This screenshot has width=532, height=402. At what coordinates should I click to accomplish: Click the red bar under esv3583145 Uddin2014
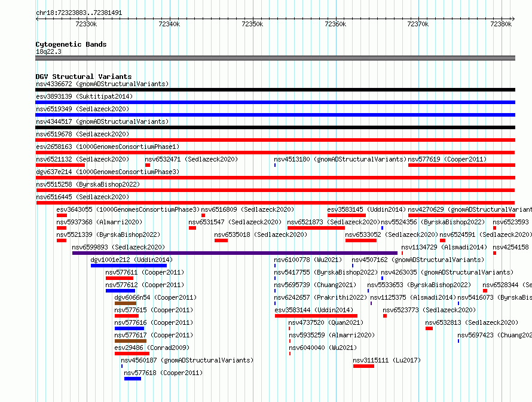coord(347,215)
